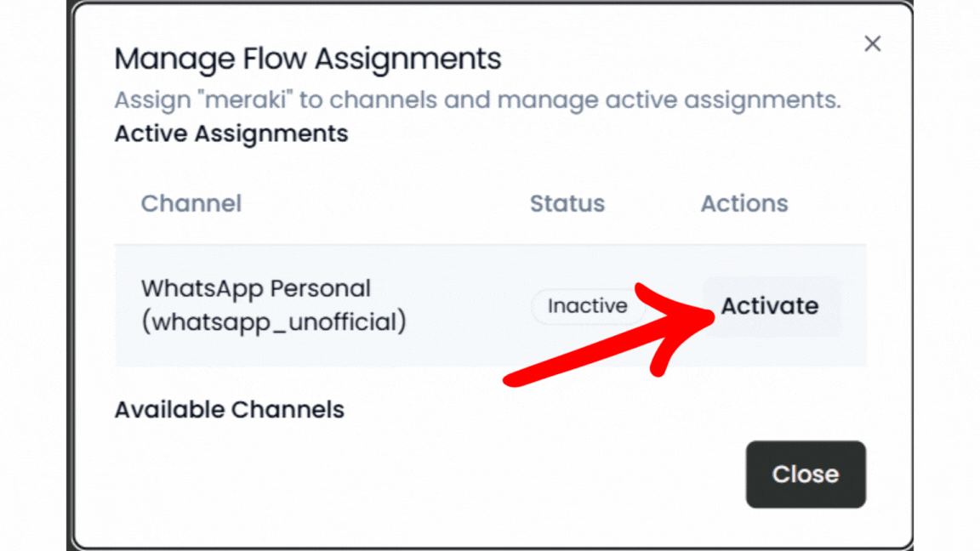Screen dimensions: 980x551
Task: Activate the WhatsApp Personal assignment
Action: 770,306
